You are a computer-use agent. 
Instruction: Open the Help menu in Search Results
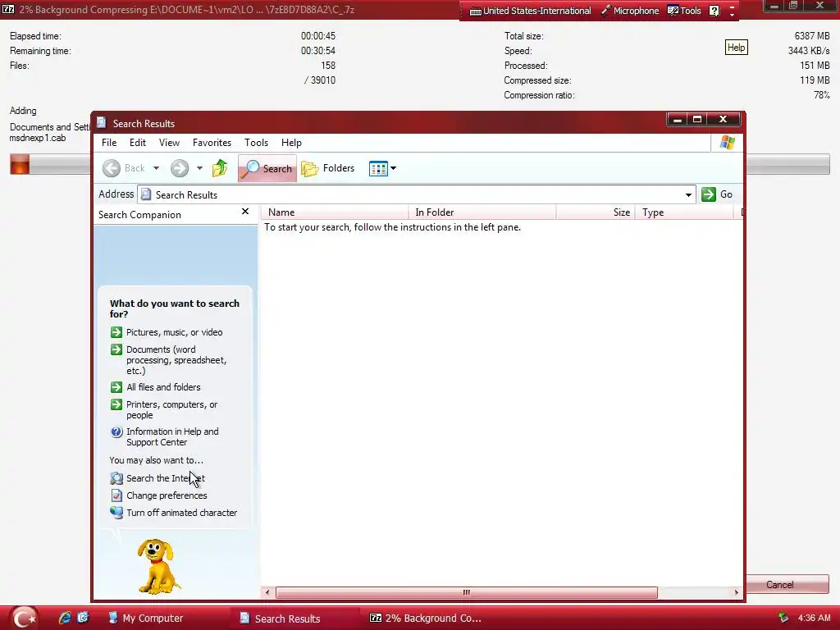[x=291, y=143]
